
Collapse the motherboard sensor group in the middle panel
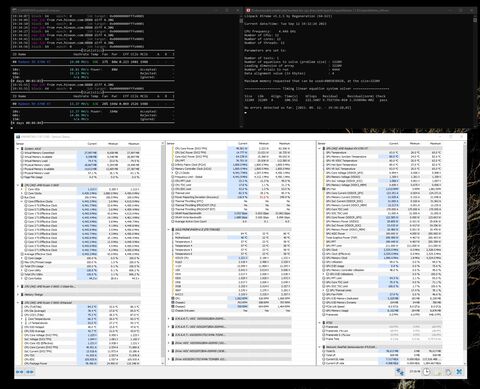[169, 230]
